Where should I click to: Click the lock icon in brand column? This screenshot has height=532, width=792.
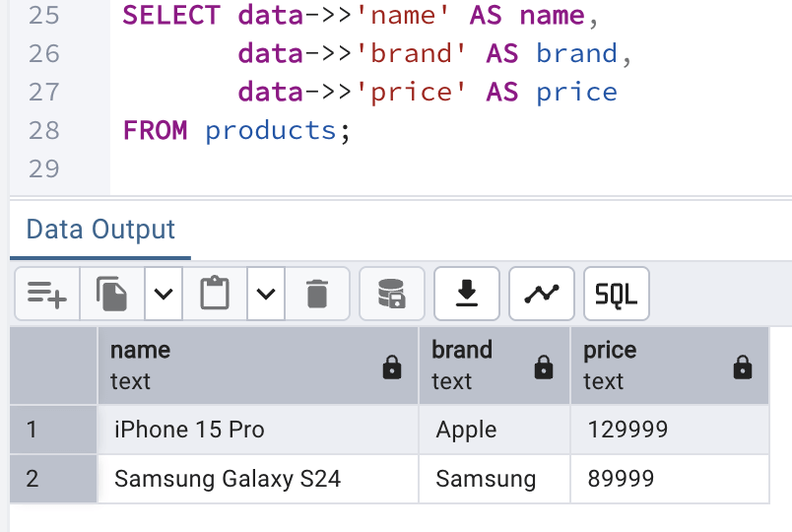point(543,367)
